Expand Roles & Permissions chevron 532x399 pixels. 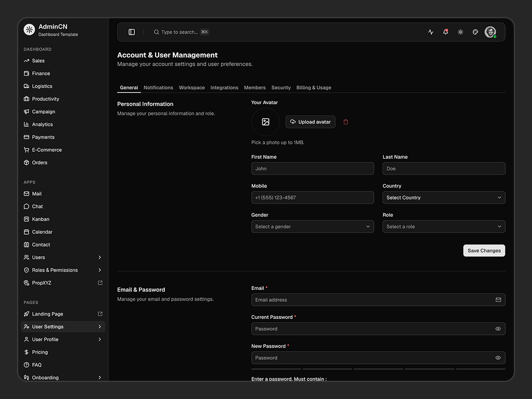tap(100, 270)
